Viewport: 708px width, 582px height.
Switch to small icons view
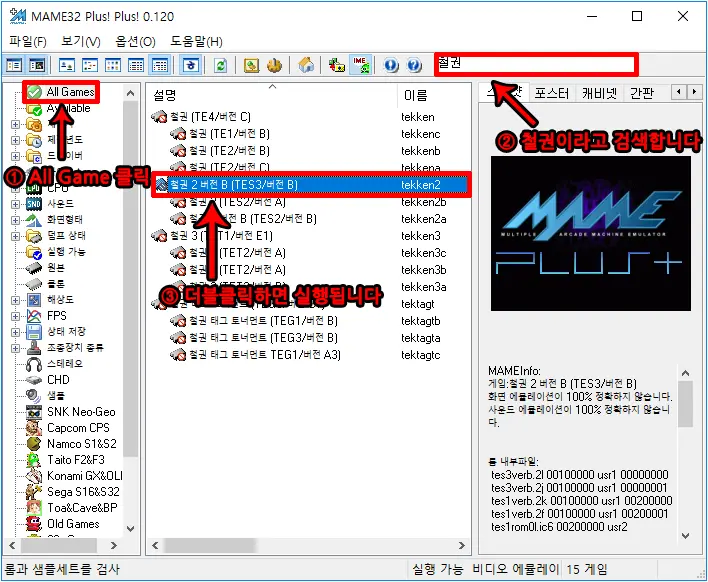(90, 65)
